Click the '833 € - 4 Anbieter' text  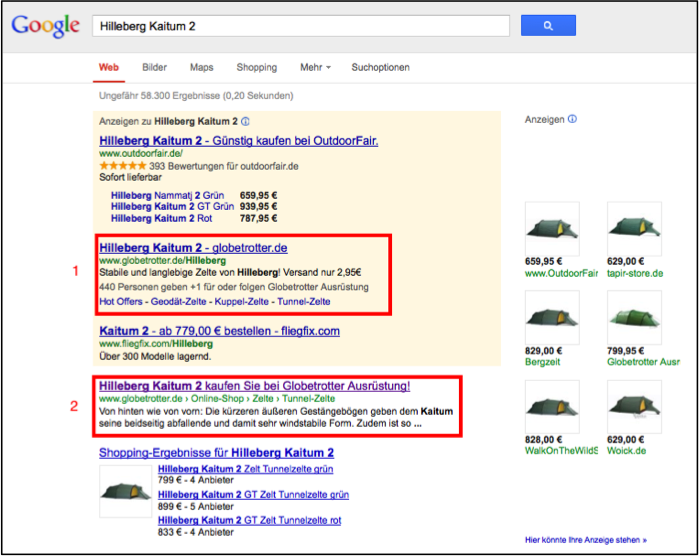pyautogui.click(x=196, y=532)
